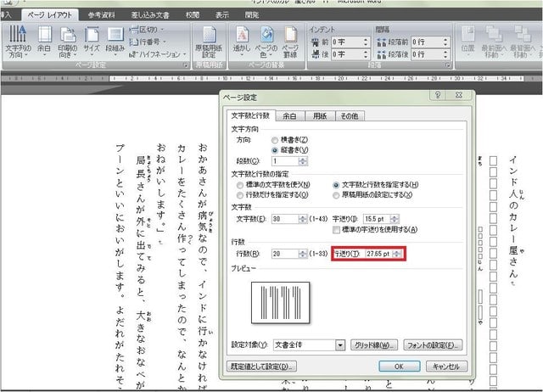Switch to the 開発 ribbon tab
543x392 pixels.
pyautogui.click(x=252, y=15)
